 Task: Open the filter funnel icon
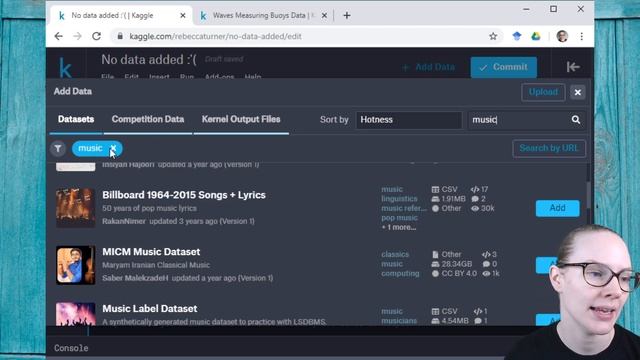tap(58, 149)
